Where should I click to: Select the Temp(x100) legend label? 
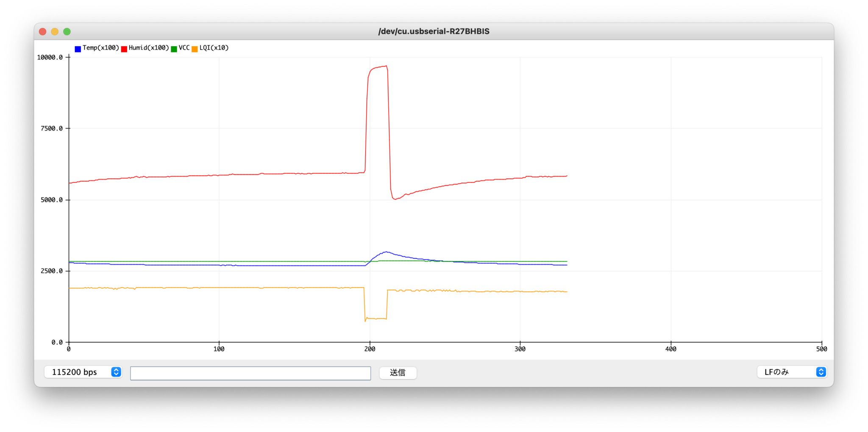click(x=101, y=48)
